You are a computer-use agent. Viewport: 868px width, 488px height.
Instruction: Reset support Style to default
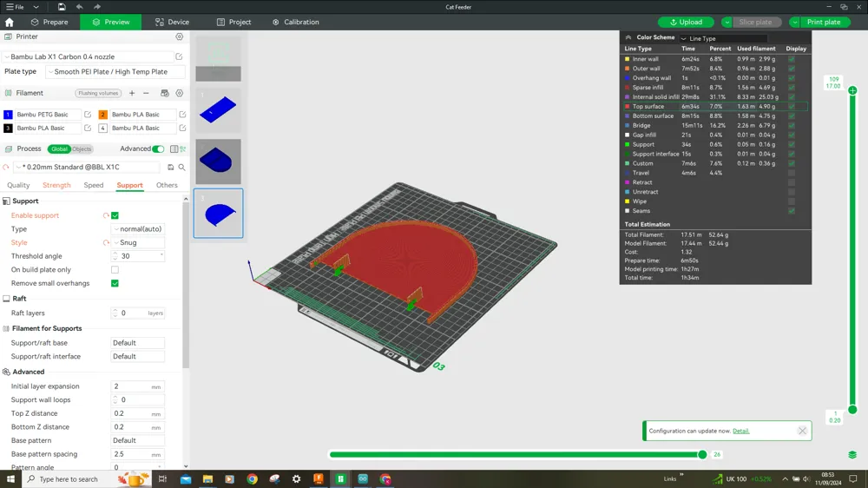coord(106,242)
